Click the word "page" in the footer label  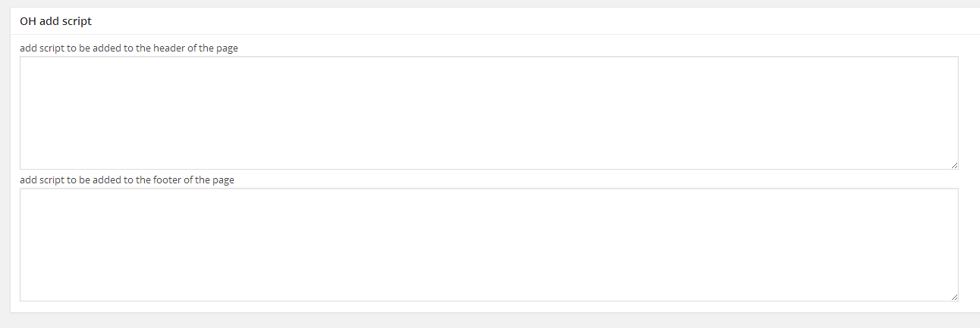click(x=223, y=180)
